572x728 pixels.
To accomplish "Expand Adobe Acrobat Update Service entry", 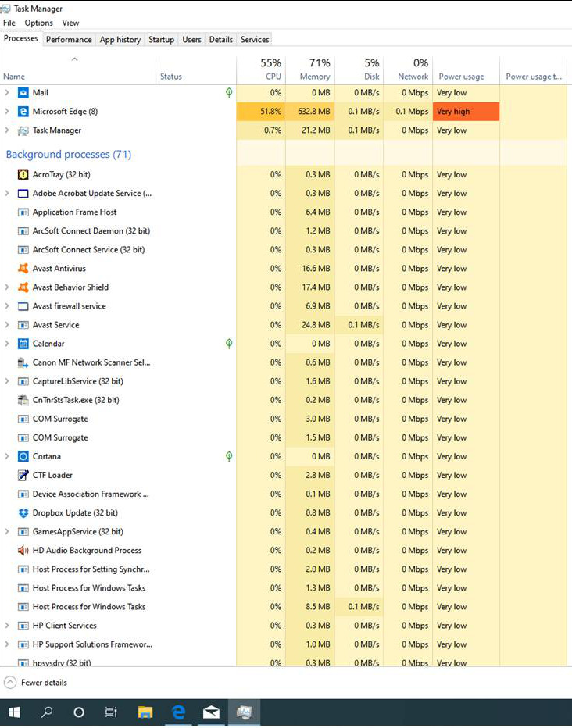I will (7, 193).
